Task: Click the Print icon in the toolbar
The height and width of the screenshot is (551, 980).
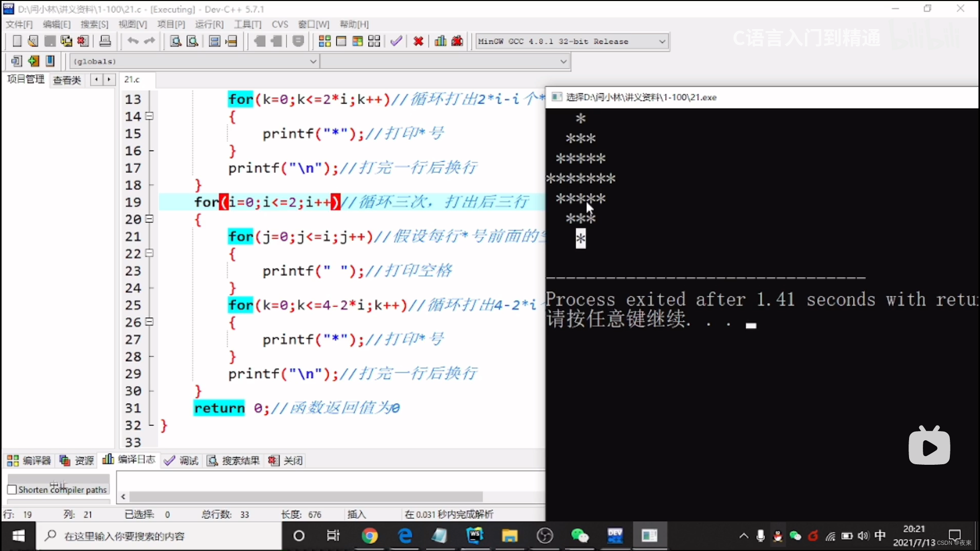Action: (x=105, y=41)
